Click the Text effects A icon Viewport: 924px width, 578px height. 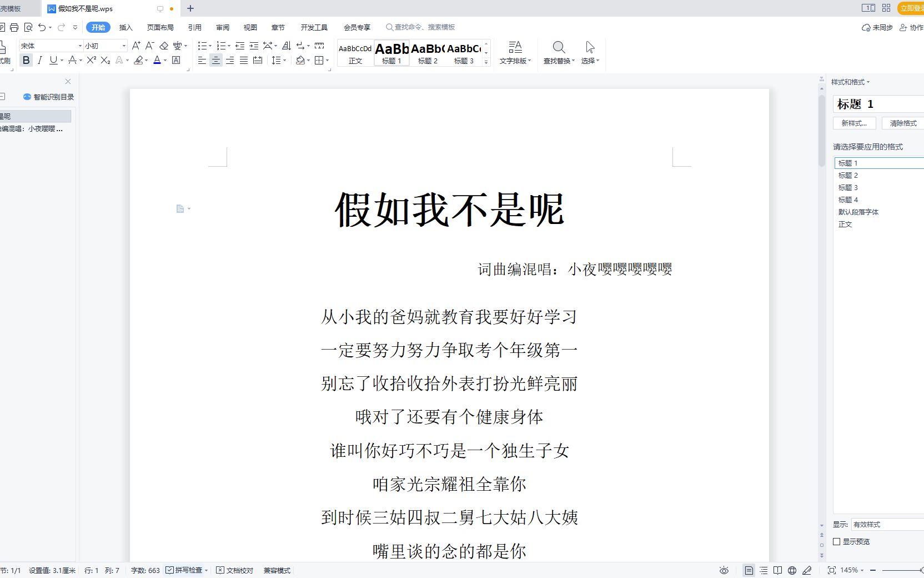click(x=119, y=60)
